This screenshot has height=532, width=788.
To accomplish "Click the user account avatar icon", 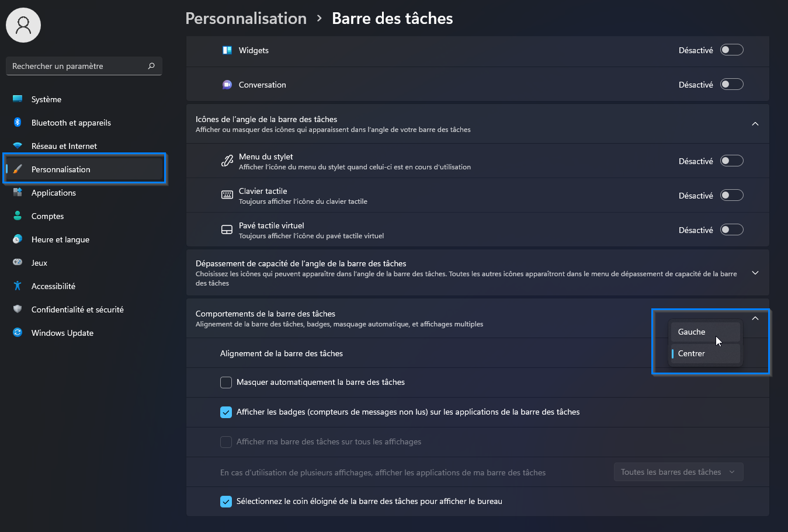I will [23, 25].
